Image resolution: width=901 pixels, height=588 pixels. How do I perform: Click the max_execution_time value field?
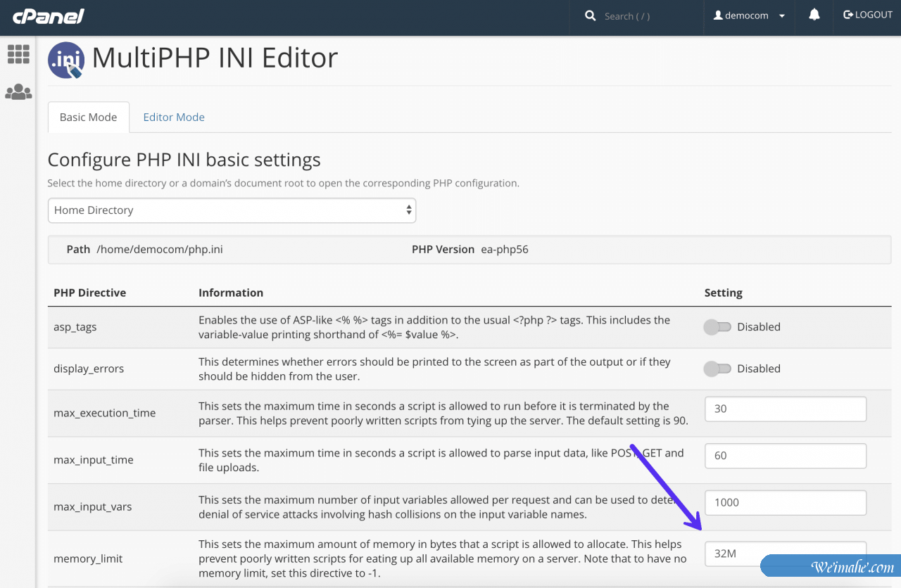pos(785,409)
